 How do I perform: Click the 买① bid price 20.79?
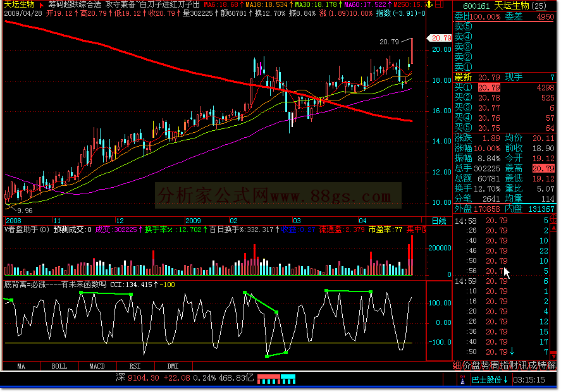pyautogui.click(x=489, y=88)
